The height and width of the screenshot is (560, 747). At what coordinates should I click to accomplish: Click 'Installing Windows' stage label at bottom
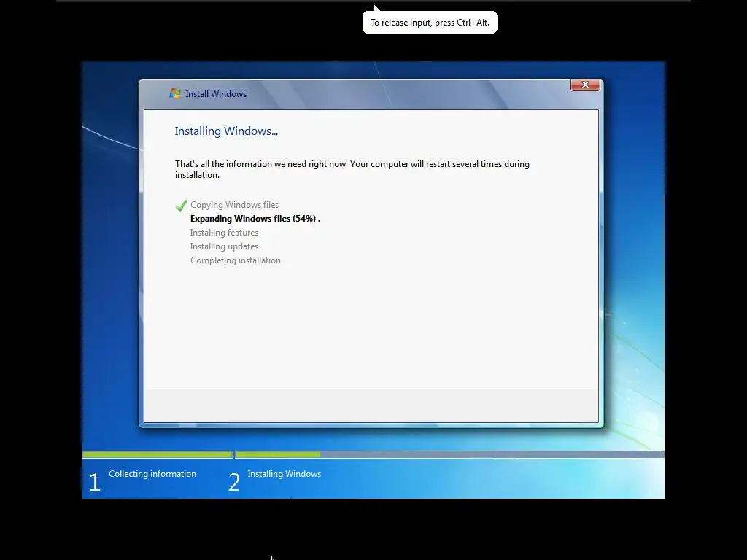click(x=285, y=474)
